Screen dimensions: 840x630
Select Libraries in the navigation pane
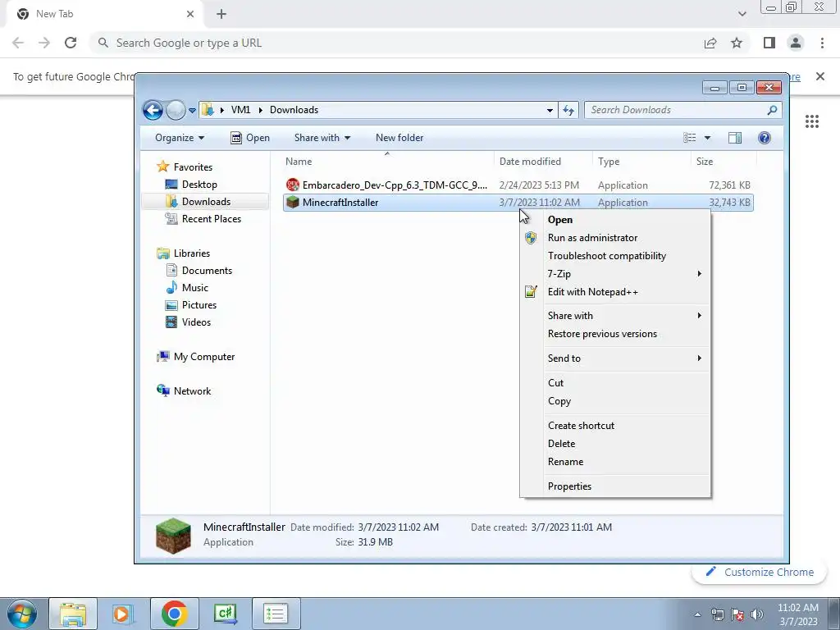pyautogui.click(x=183, y=253)
